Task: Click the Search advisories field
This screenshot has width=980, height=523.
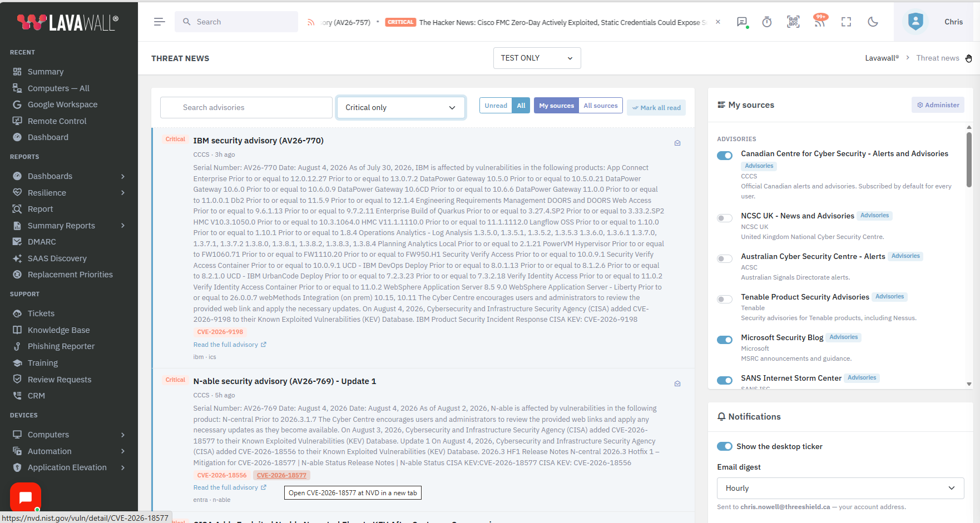Action: (x=246, y=107)
